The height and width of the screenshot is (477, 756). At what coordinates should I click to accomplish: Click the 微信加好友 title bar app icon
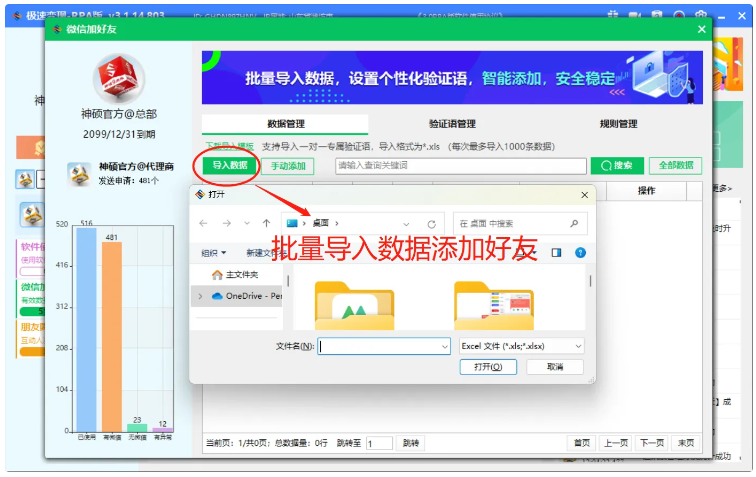[x=57, y=29]
